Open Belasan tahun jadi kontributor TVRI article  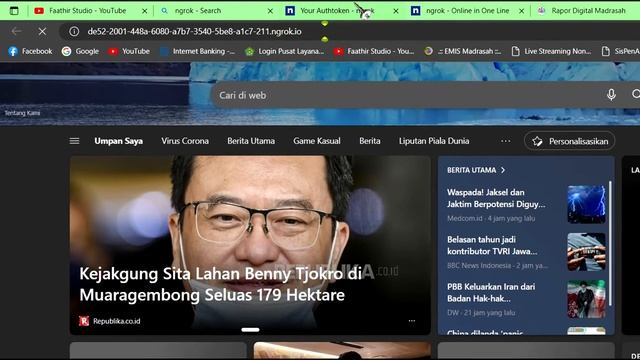click(x=492, y=245)
